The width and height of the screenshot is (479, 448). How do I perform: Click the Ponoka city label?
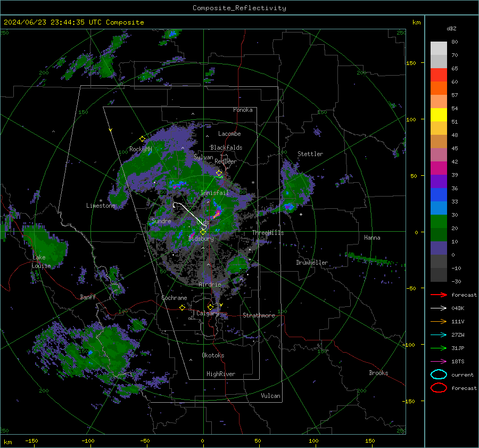tap(243, 110)
